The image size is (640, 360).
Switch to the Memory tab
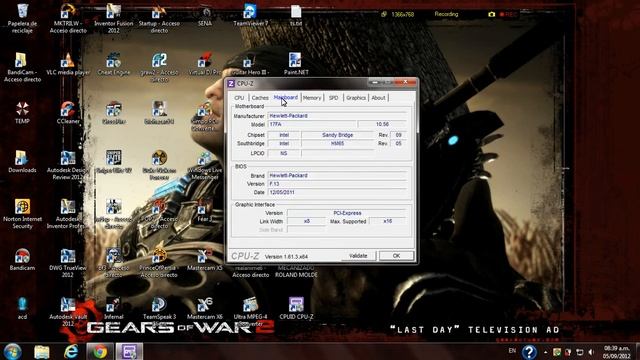[312, 98]
